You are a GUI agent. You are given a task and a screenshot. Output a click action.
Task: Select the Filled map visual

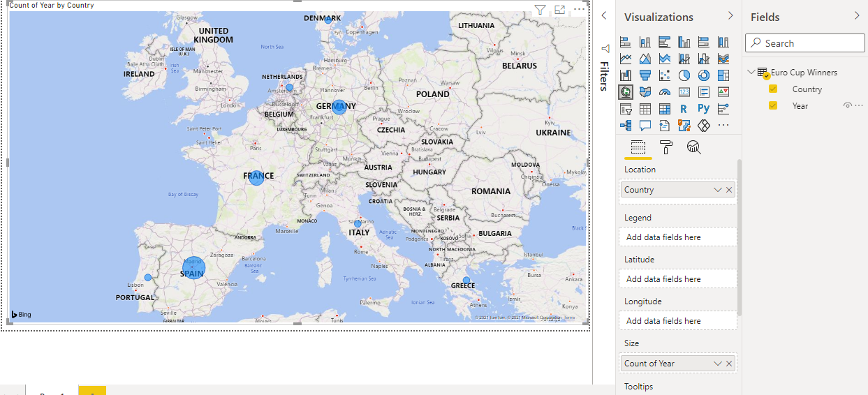coord(645,91)
